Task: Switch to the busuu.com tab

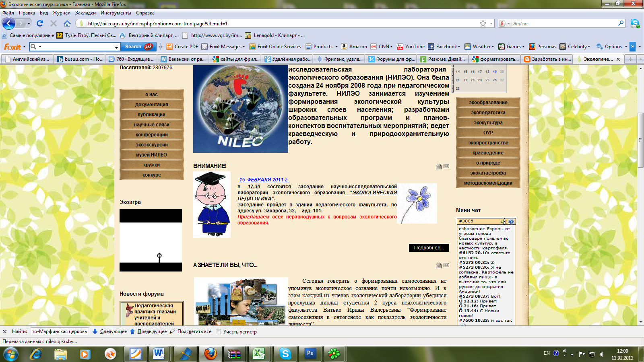Action: [79, 59]
